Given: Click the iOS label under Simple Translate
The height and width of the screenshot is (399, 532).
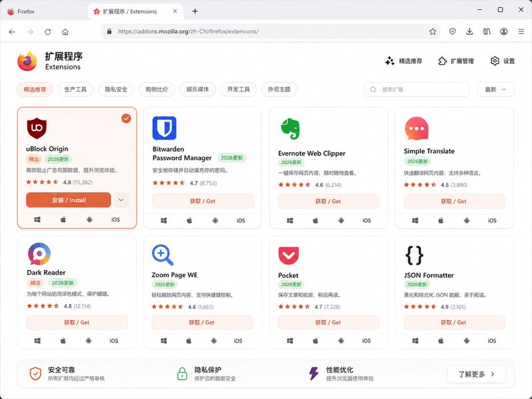Looking at the screenshot, I should tap(492, 221).
